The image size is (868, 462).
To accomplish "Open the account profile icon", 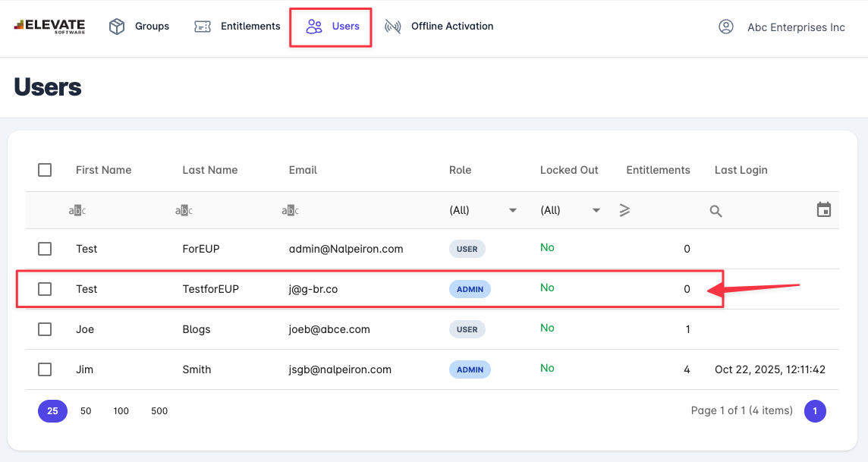I will click(x=726, y=27).
